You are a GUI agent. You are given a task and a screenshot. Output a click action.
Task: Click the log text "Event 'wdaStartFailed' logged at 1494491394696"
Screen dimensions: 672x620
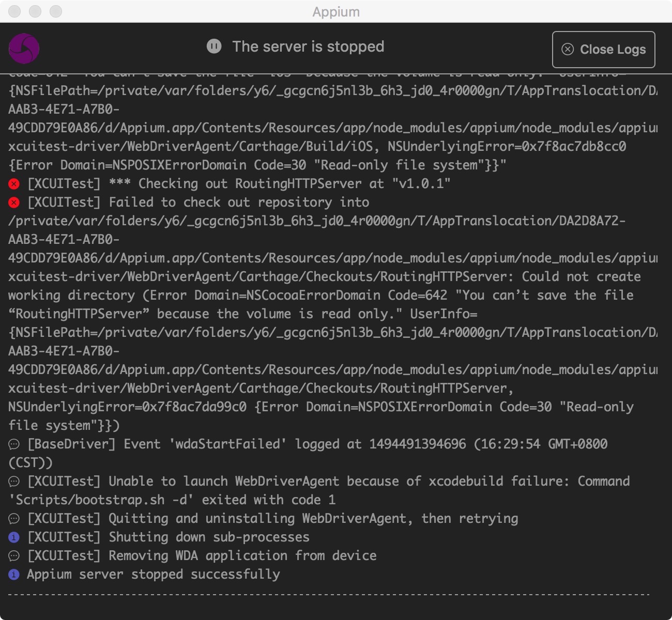pyautogui.click(x=295, y=444)
